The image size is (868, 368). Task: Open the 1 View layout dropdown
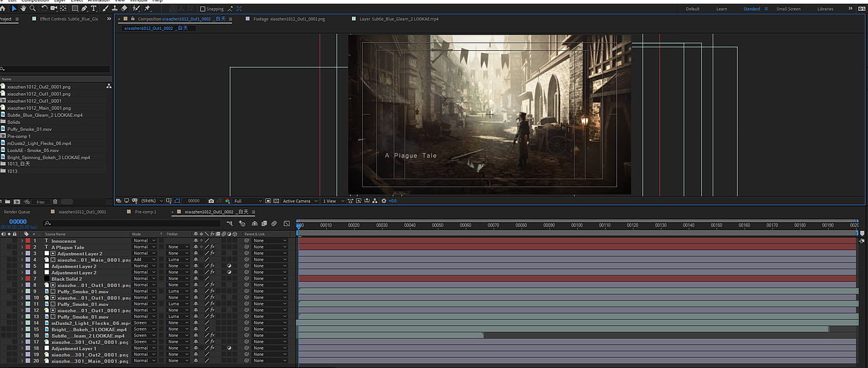click(x=333, y=201)
